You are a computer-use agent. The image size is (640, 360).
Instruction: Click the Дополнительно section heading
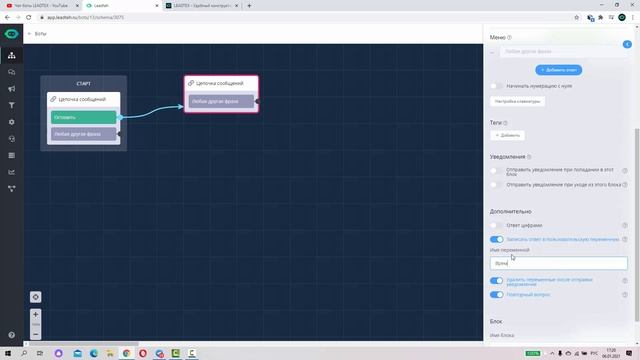click(x=510, y=211)
